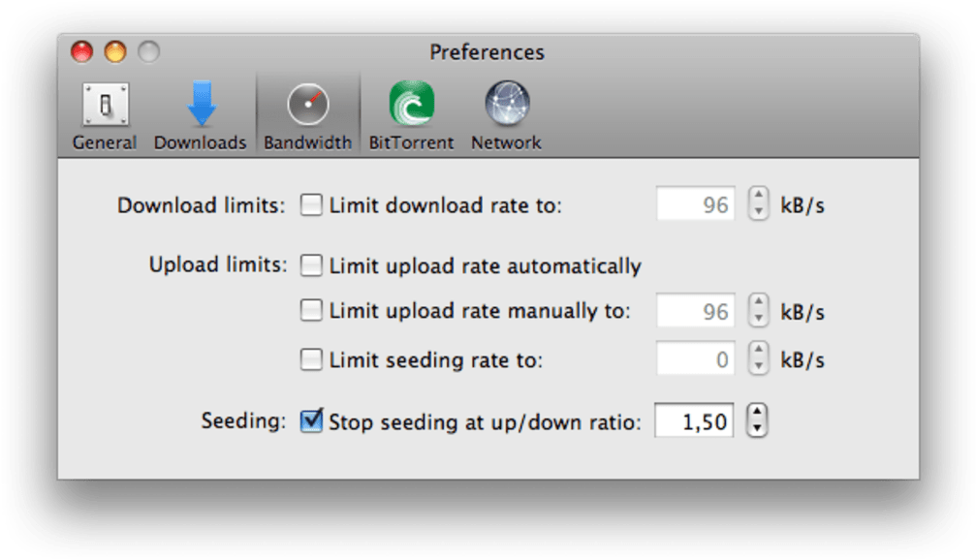The image size is (976, 560).
Task: Click the manual upload rate field
Action: [x=696, y=310]
